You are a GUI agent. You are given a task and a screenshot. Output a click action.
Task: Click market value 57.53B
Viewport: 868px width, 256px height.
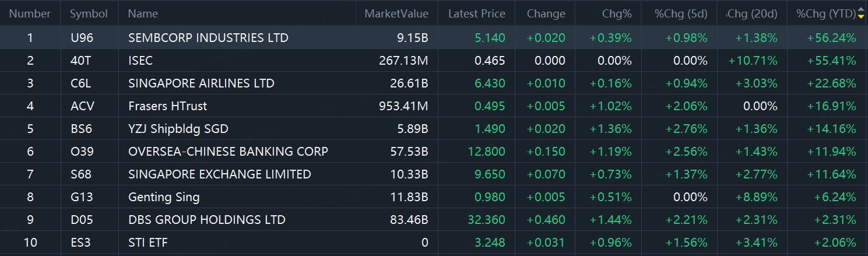tap(409, 152)
